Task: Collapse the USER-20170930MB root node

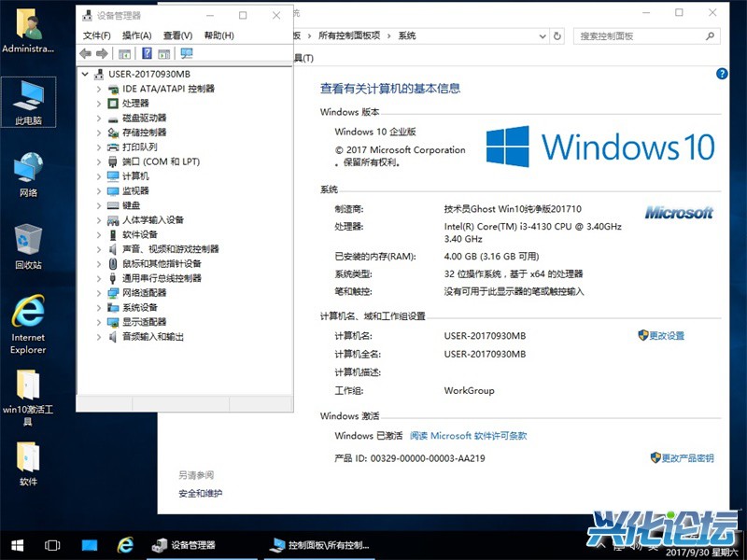Action: (85, 75)
